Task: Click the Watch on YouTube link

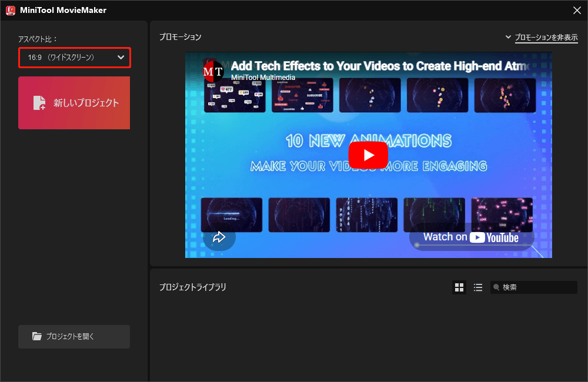Action: coord(471,237)
